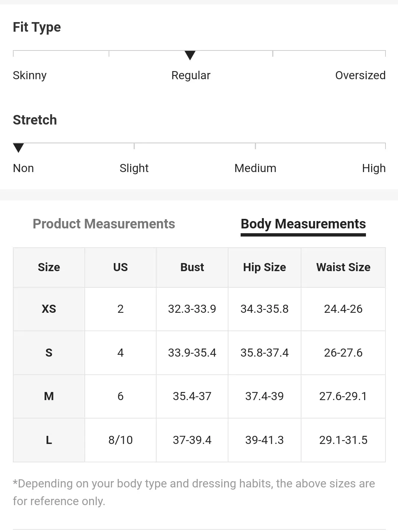The image size is (398, 532).
Task: Click the High stretch label
Action: (374, 168)
